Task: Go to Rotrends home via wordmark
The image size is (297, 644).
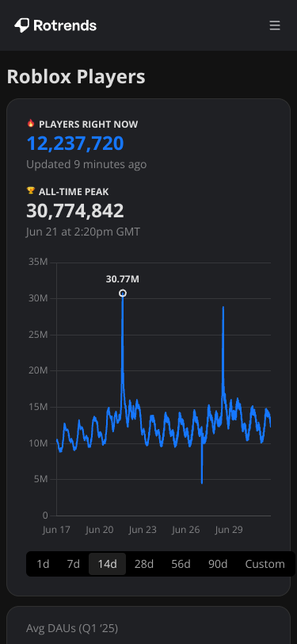Action: click(x=65, y=26)
